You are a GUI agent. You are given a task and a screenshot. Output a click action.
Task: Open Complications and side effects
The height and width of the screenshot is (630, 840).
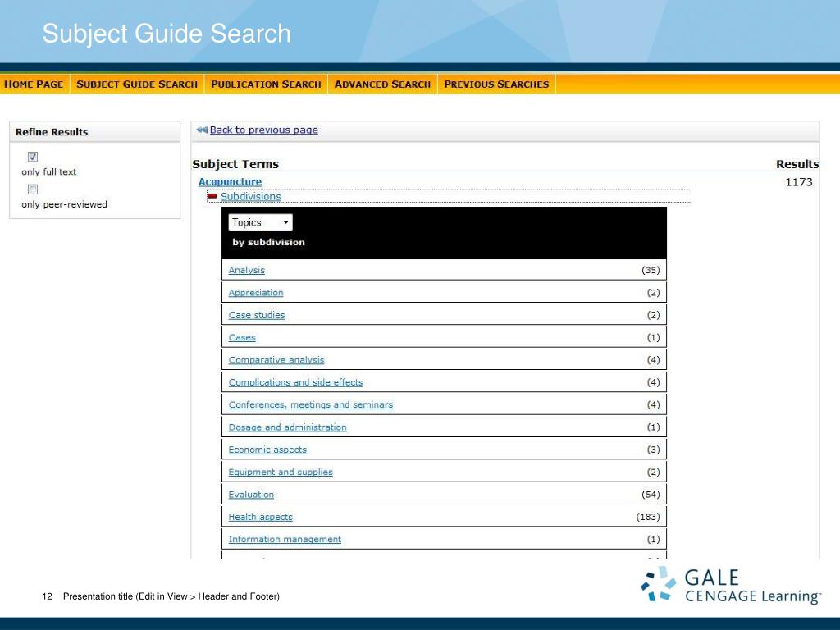[x=295, y=382]
